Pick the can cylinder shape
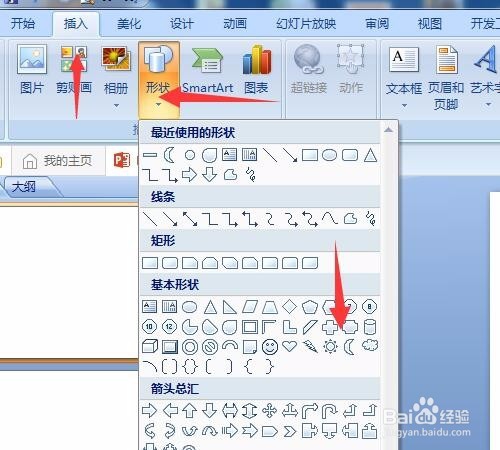The height and width of the screenshot is (450, 500). coord(370,327)
